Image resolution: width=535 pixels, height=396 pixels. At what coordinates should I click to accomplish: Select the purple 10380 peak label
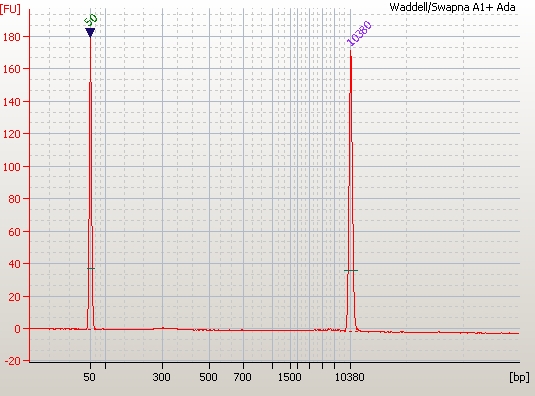point(359,33)
